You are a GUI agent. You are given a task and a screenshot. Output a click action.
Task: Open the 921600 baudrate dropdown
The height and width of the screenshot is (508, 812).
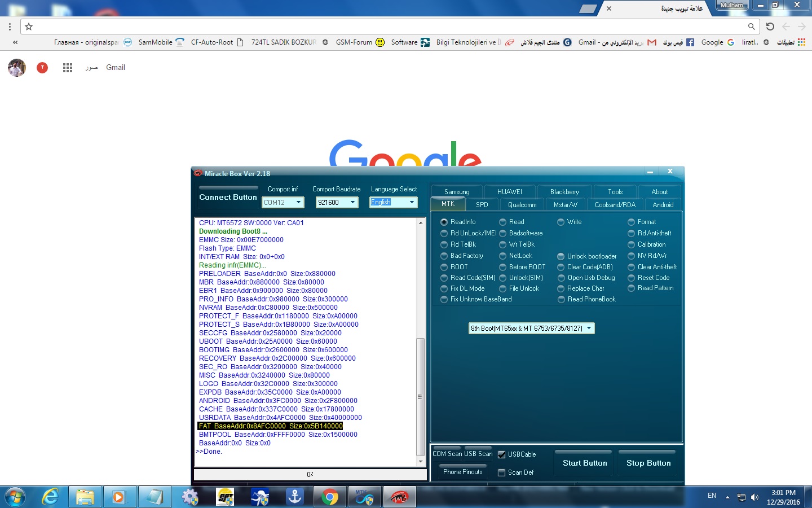337,203
